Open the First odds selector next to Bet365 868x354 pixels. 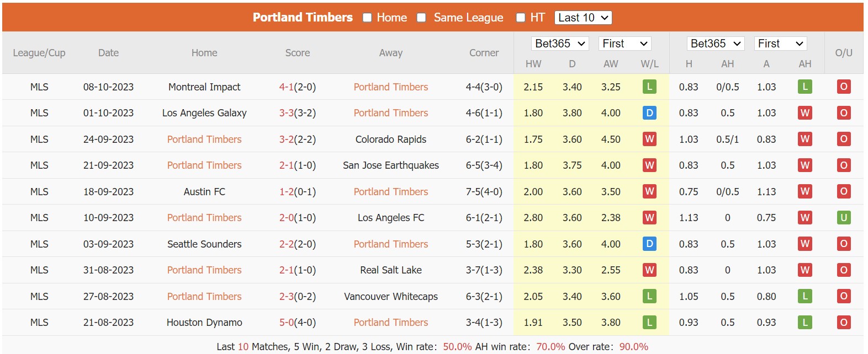click(624, 43)
